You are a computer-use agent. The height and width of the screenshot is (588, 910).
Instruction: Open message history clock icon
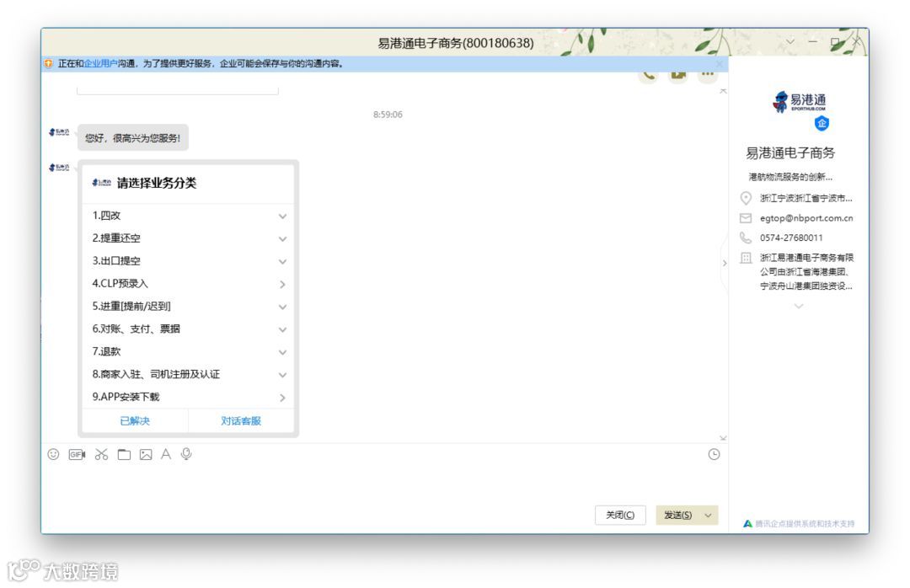pyautogui.click(x=714, y=455)
